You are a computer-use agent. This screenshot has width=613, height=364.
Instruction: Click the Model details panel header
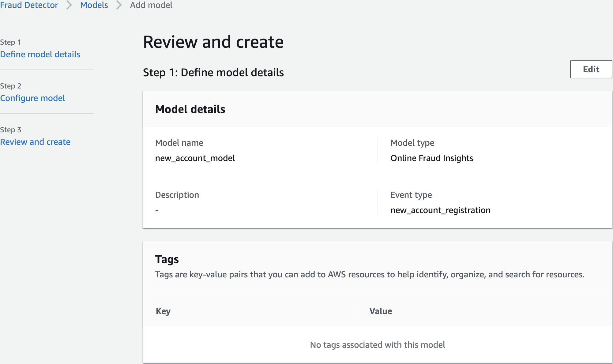tap(190, 109)
